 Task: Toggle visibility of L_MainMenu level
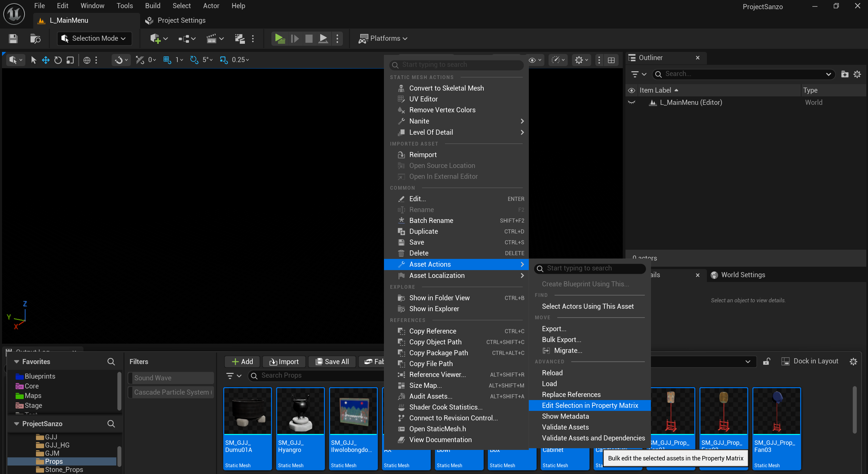click(631, 102)
